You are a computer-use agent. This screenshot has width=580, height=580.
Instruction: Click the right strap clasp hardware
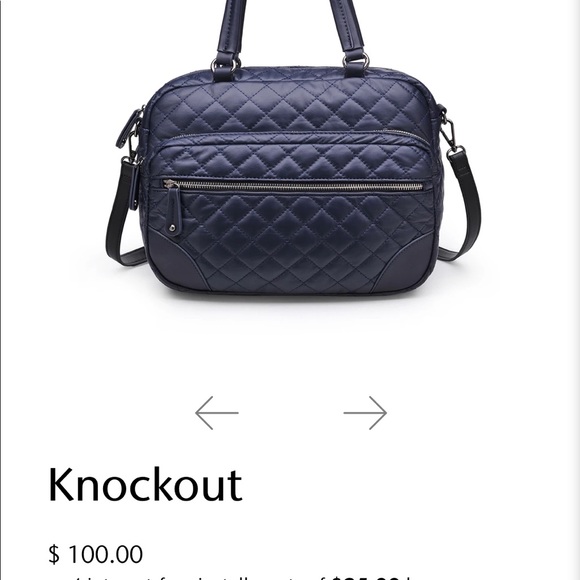pos(448,129)
